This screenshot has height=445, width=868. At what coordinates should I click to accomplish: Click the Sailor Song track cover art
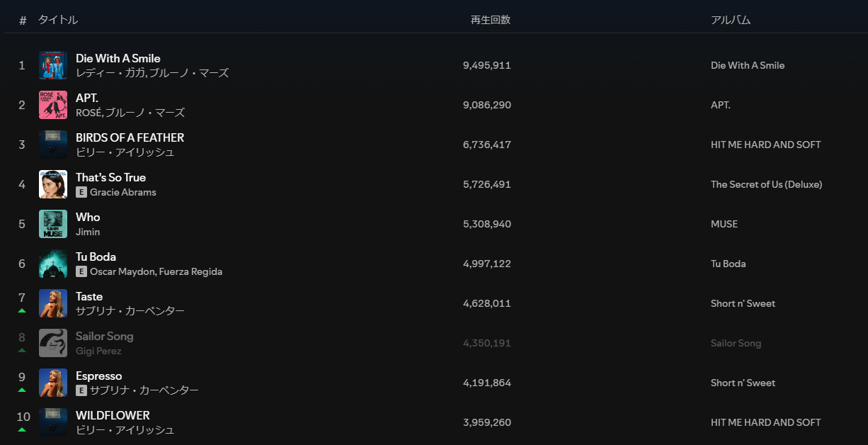coord(53,343)
